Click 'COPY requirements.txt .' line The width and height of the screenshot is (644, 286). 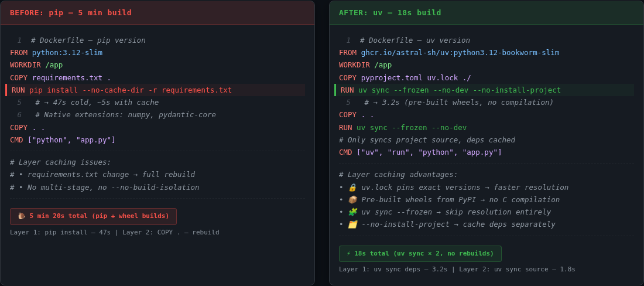pos(60,78)
